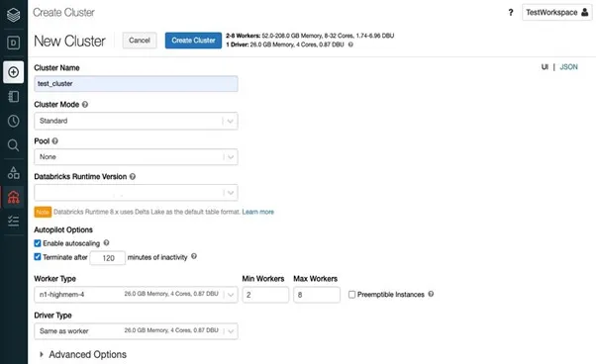
Task: Click the Autopilot Options heading text
Action: 63,229
